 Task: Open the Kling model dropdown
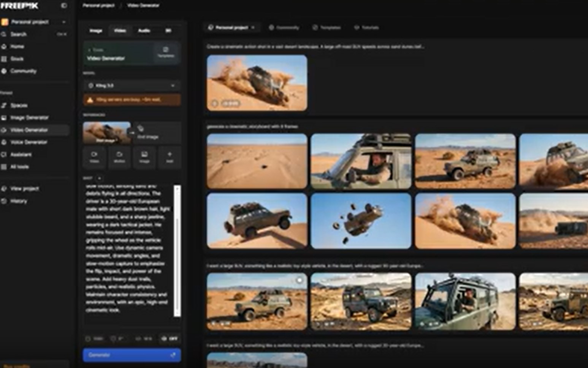131,85
